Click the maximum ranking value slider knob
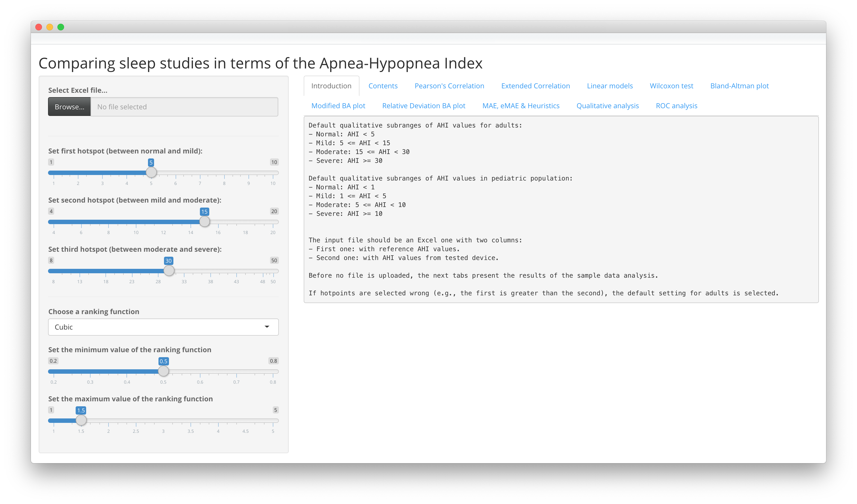The width and height of the screenshot is (857, 504). click(x=81, y=420)
